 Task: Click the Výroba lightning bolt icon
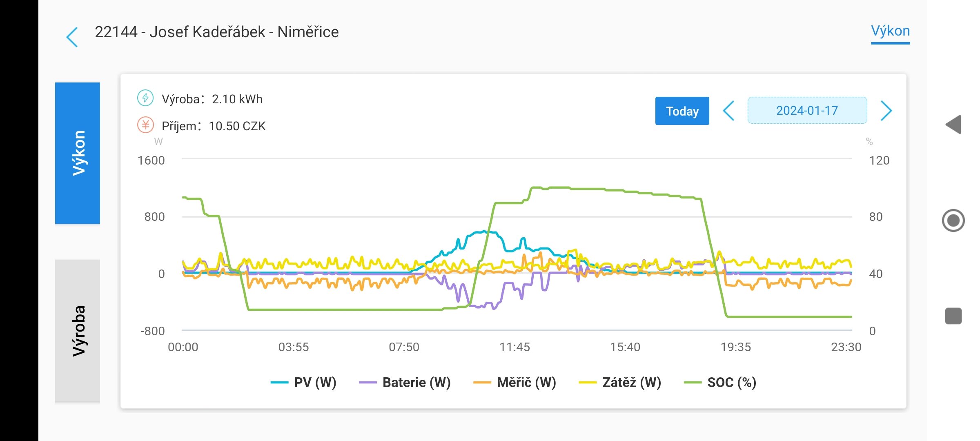pyautogui.click(x=145, y=98)
